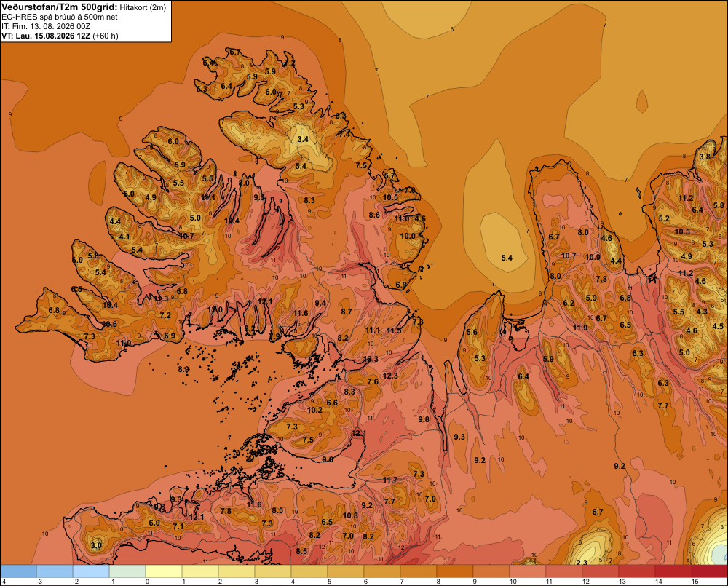This screenshot has width=728, height=586.
Task: Select the VT: Lau. 15.08.2026 12Z line
Action: click(x=46, y=36)
